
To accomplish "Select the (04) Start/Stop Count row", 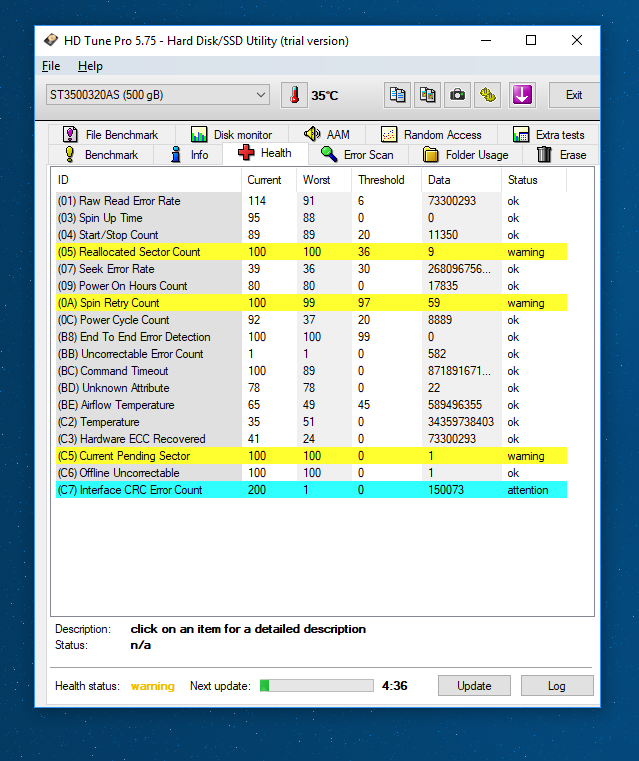I will pyautogui.click(x=311, y=235).
